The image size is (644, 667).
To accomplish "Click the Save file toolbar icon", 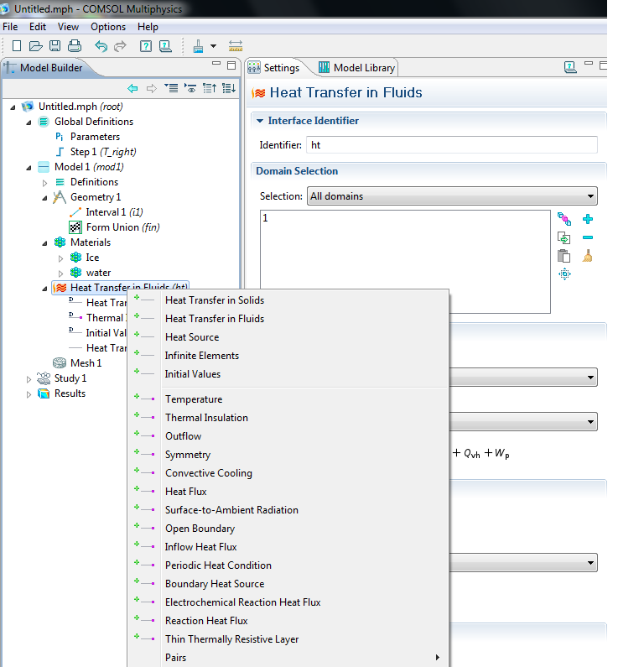I will coord(55,46).
